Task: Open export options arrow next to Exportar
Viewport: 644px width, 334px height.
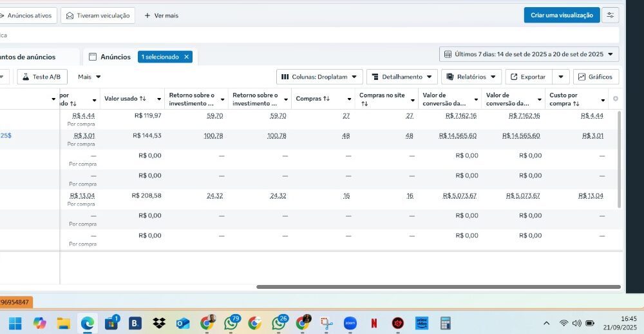Action: pyautogui.click(x=561, y=77)
